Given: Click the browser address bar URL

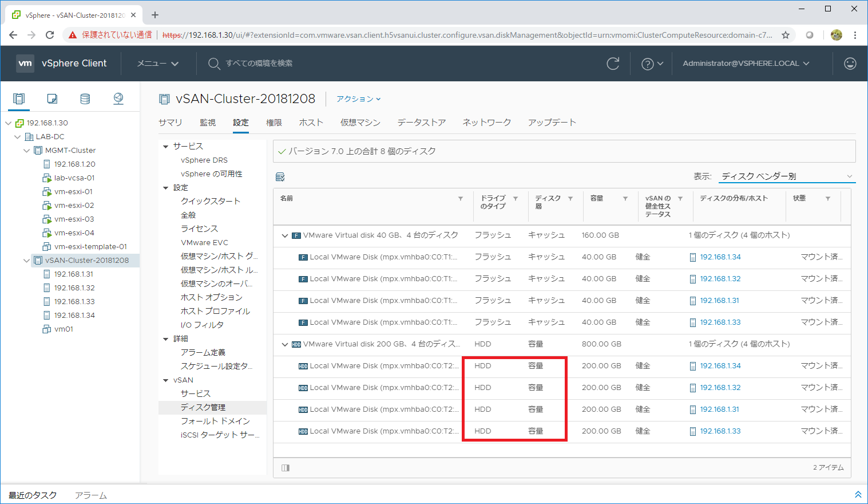Looking at the screenshot, I should coord(467,35).
